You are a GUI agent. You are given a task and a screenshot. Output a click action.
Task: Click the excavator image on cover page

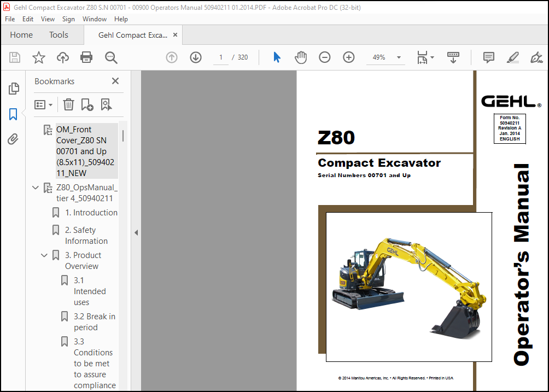coord(409,287)
